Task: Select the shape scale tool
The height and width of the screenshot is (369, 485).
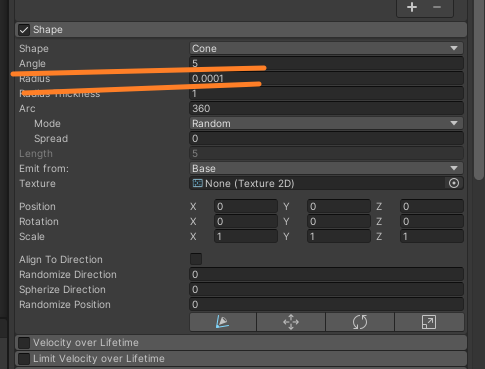Action: pyautogui.click(x=429, y=322)
